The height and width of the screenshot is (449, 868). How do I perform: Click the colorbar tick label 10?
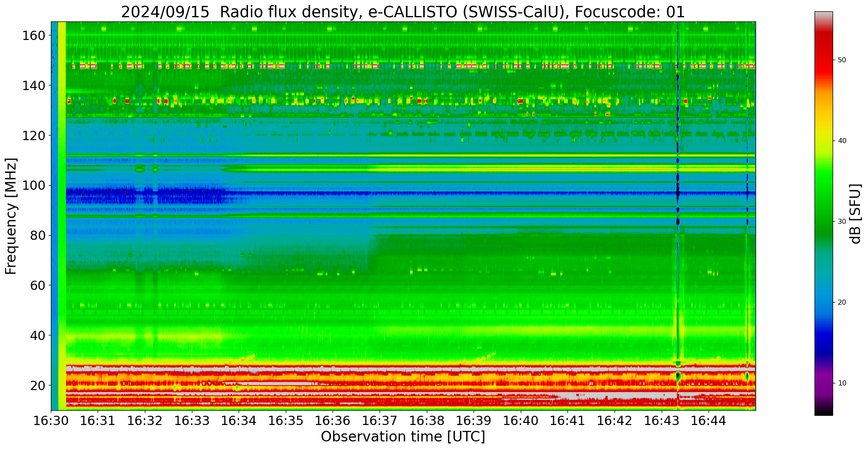pyautogui.click(x=842, y=383)
